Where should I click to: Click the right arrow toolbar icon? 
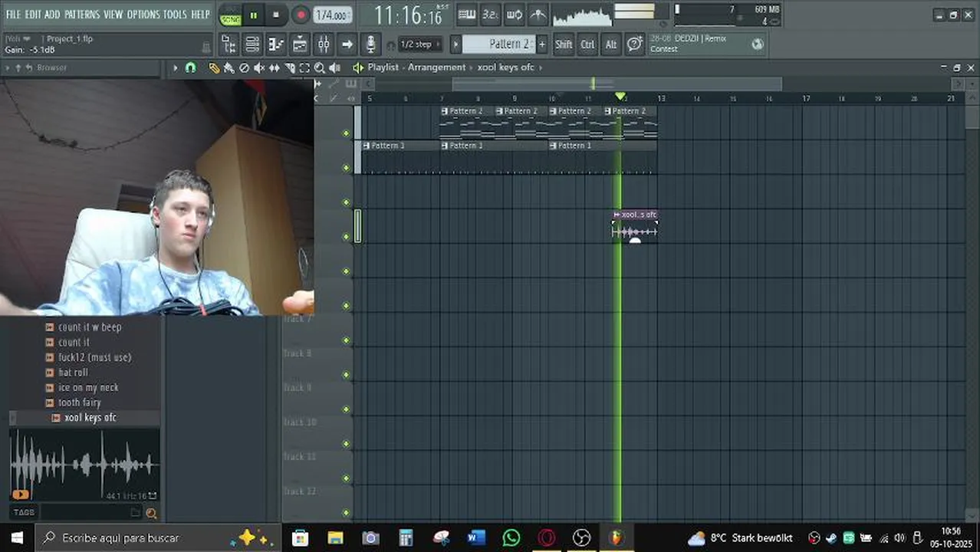tap(347, 44)
